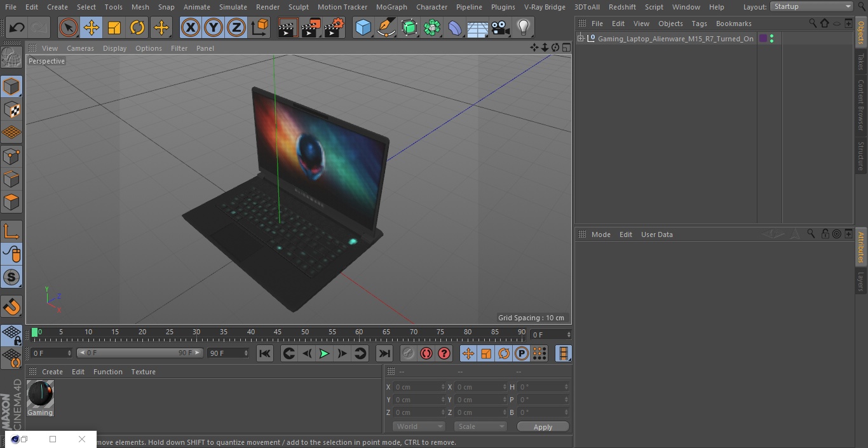Add a Camera object
868x448 pixels.
pos(501,27)
